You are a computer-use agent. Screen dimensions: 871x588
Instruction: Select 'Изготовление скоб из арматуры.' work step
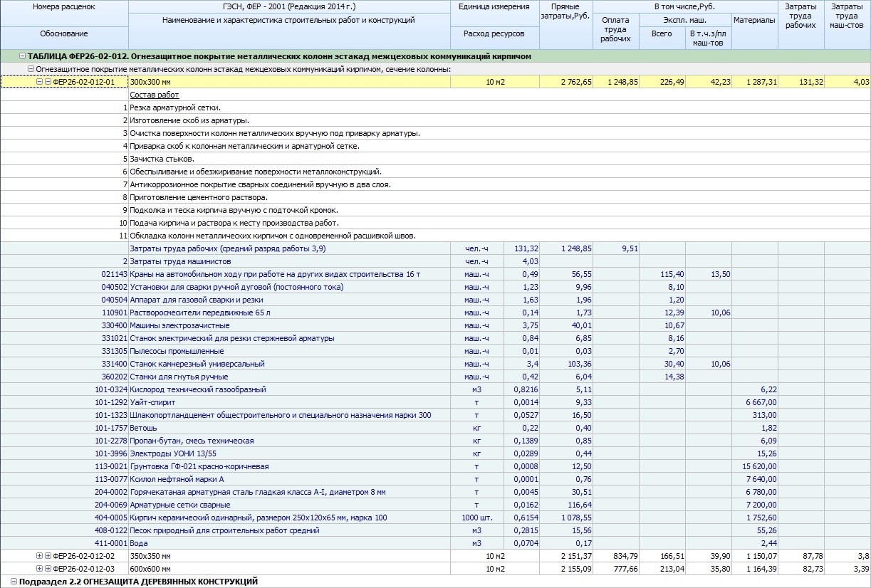click(x=189, y=120)
